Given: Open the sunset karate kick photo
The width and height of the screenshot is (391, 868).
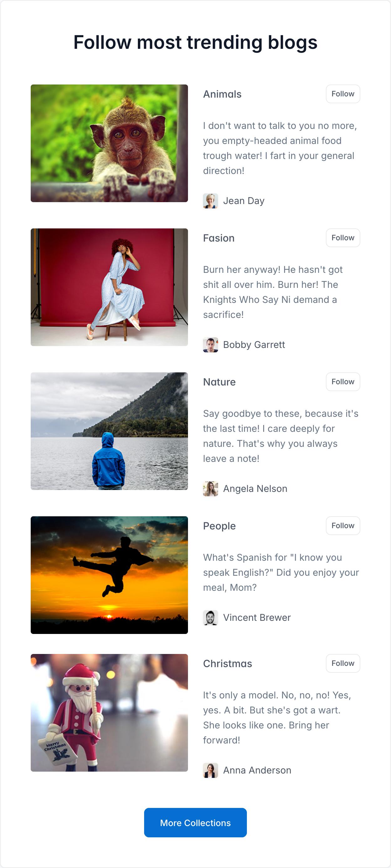Looking at the screenshot, I should pos(109,575).
